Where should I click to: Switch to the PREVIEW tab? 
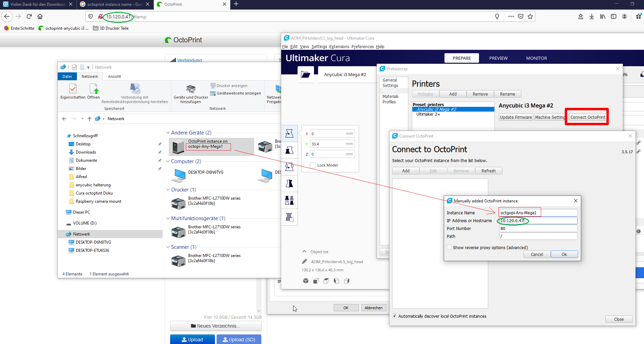498,58
